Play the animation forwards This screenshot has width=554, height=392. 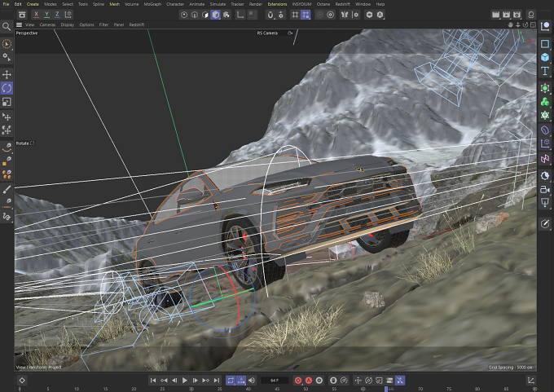pos(184,381)
